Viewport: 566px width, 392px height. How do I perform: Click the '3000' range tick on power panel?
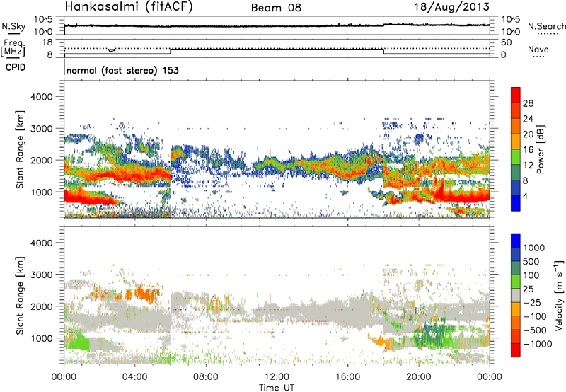point(42,129)
